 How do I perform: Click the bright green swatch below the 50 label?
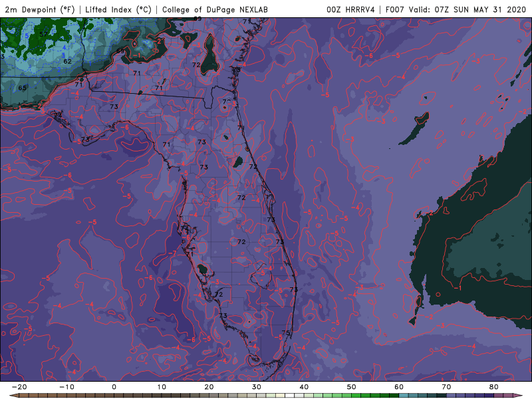point(356,396)
